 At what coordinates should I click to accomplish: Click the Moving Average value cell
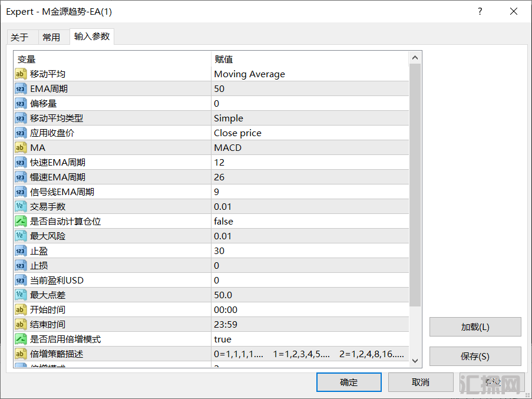tap(310, 74)
